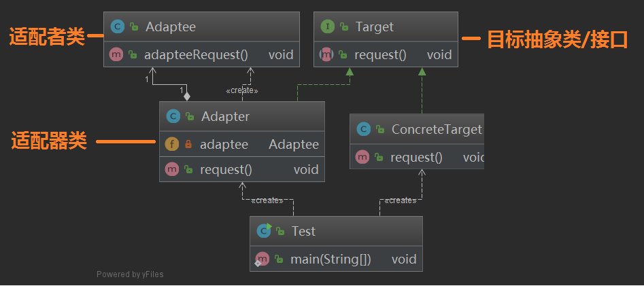Select the Adapter class header
This screenshot has width=644, height=286.
click(x=225, y=116)
